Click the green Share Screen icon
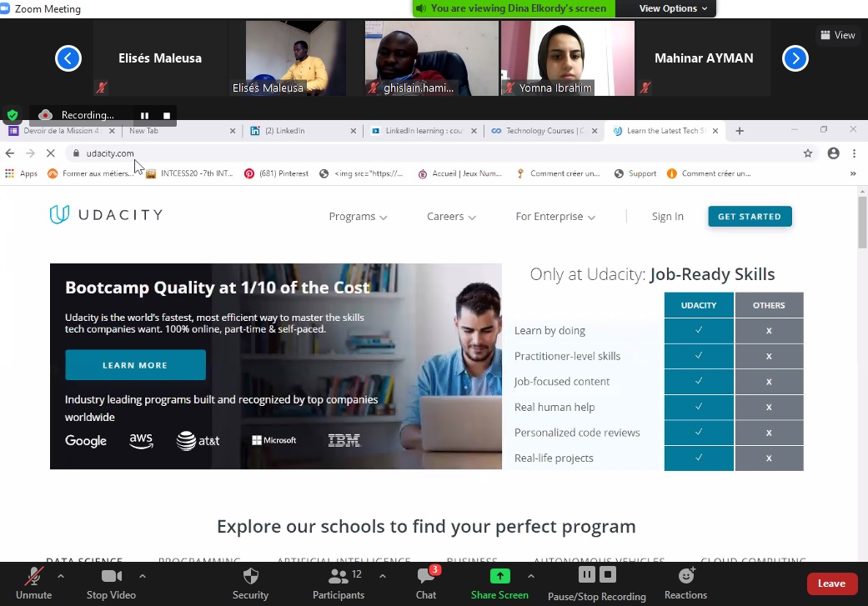 pyautogui.click(x=499, y=576)
